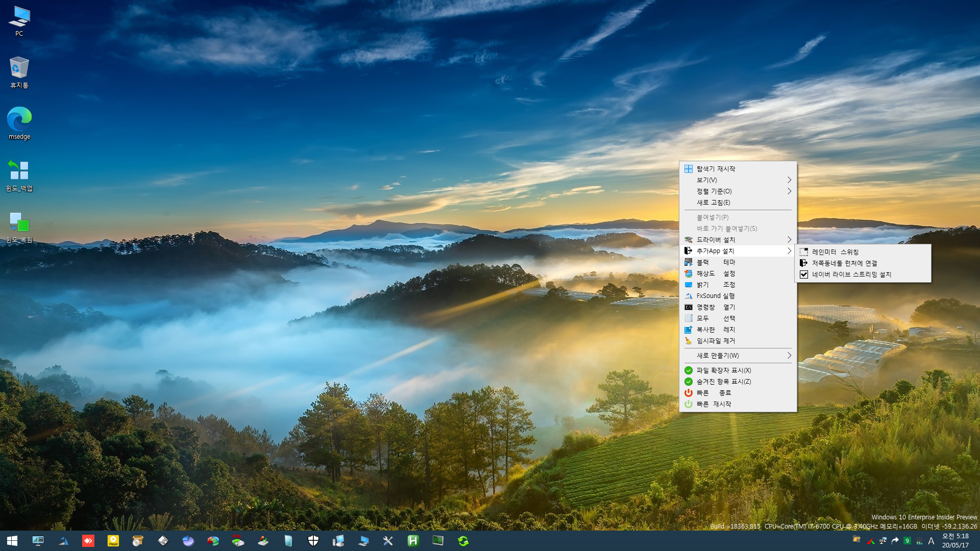Select 복사한 레지 menu entry
This screenshot has height=551, width=980.
pyautogui.click(x=738, y=330)
